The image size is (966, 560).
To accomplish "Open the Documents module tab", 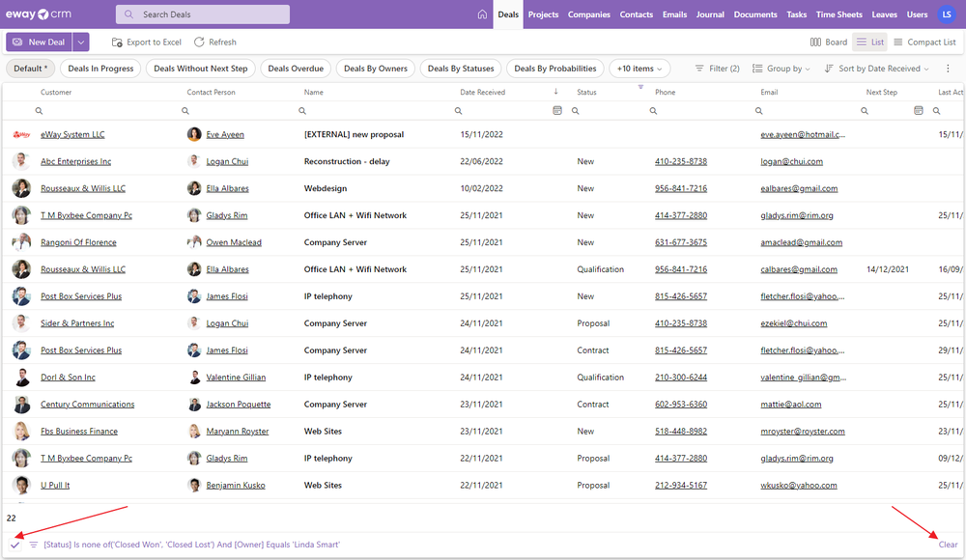I will pyautogui.click(x=755, y=14).
